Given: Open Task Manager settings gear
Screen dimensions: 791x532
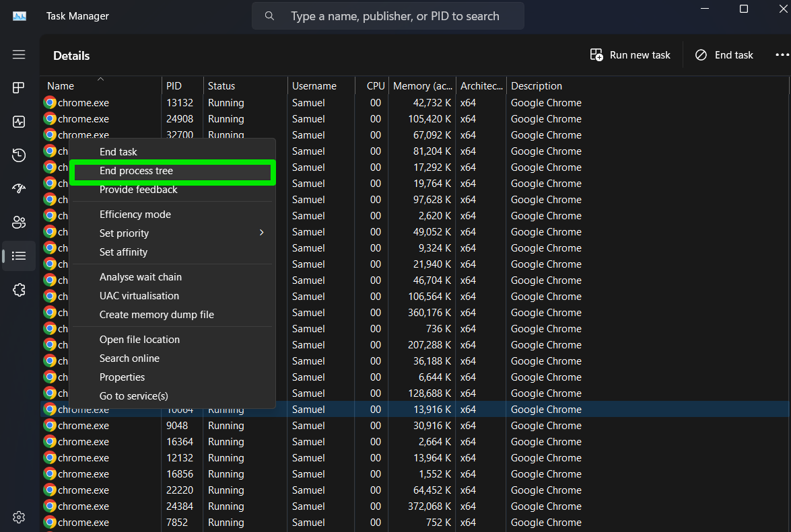Looking at the screenshot, I should point(19,517).
